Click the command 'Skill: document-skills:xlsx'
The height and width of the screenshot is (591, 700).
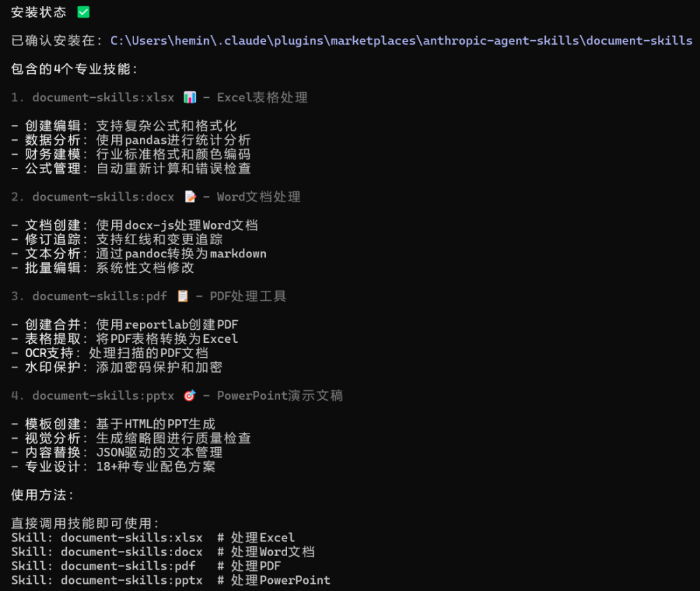click(x=107, y=537)
